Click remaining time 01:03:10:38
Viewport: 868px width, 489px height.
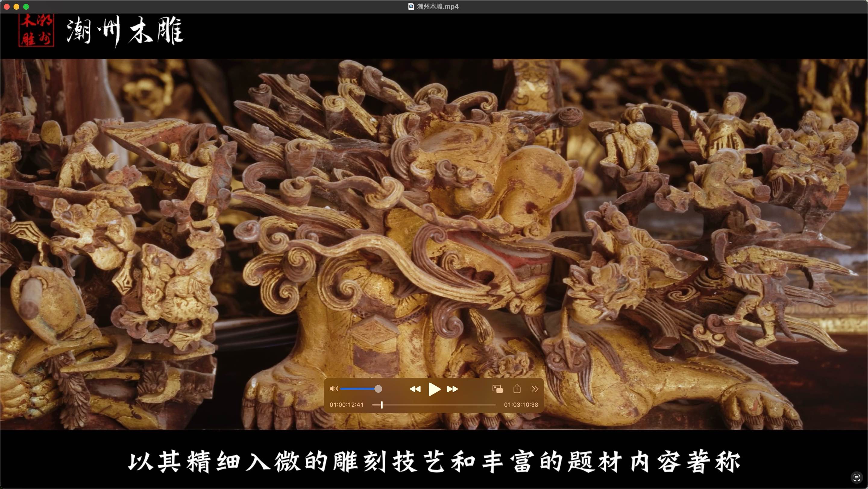pyautogui.click(x=521, y=405)
